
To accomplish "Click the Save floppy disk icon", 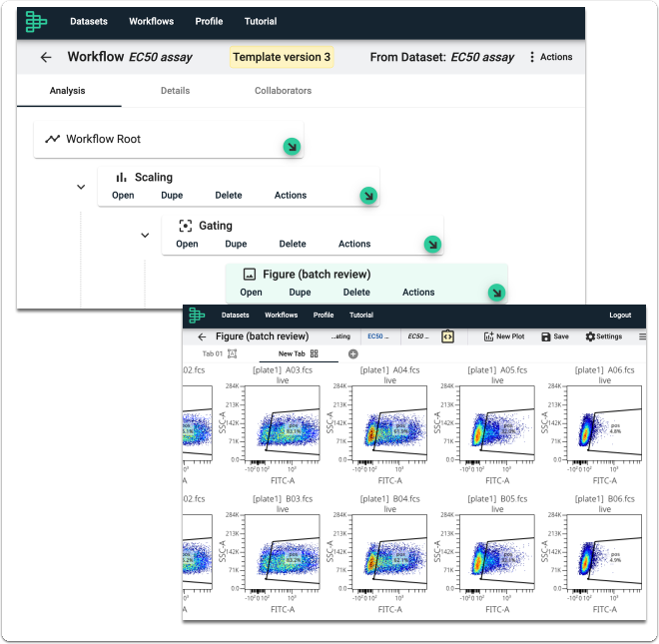I will click(545, 336).
